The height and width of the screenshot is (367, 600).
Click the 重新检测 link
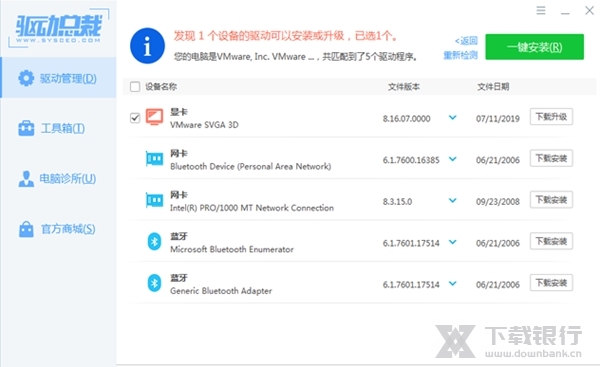460,55
